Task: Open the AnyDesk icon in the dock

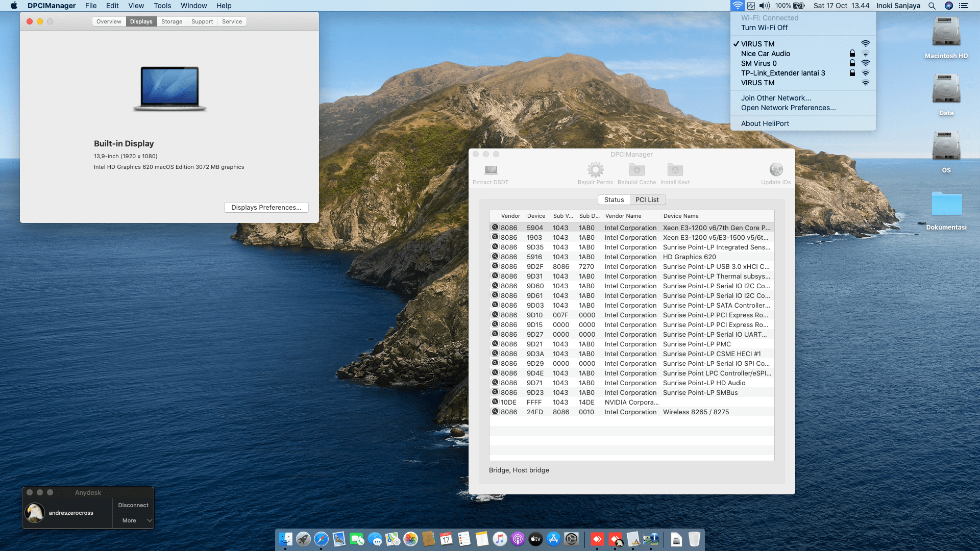Action: [597, 539]
